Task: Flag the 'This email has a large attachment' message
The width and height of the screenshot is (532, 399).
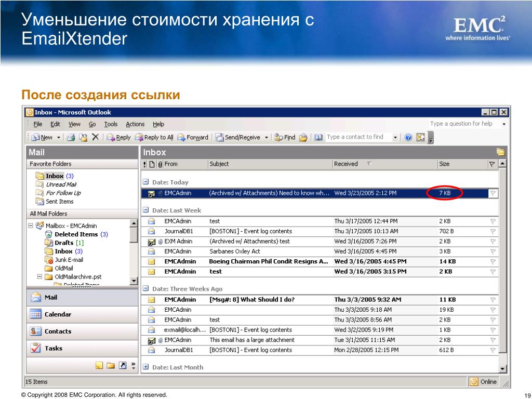Action: point(493,340)
